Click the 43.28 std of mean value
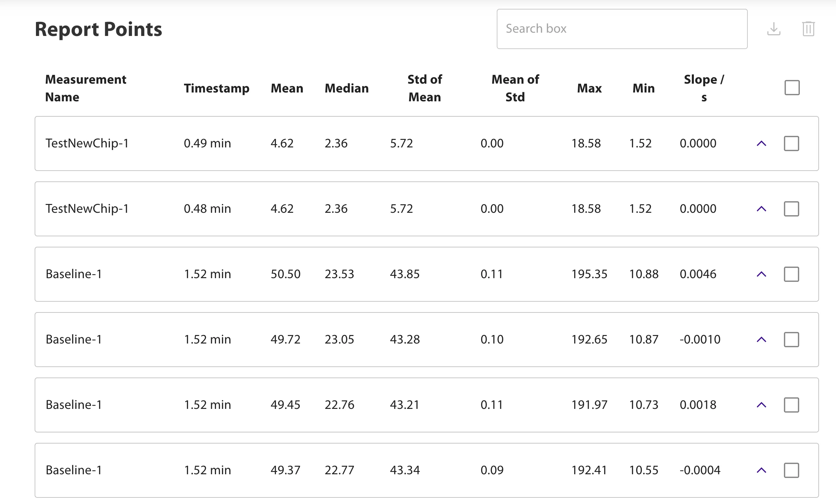 (x=405, y=339)
